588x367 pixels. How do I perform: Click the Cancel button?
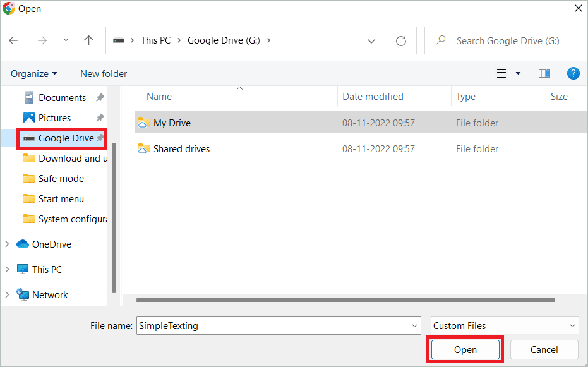point(544,350)
